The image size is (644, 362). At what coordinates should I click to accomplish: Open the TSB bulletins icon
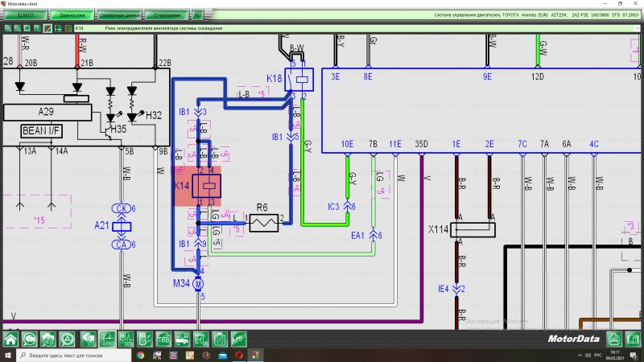tap(163, 339)
